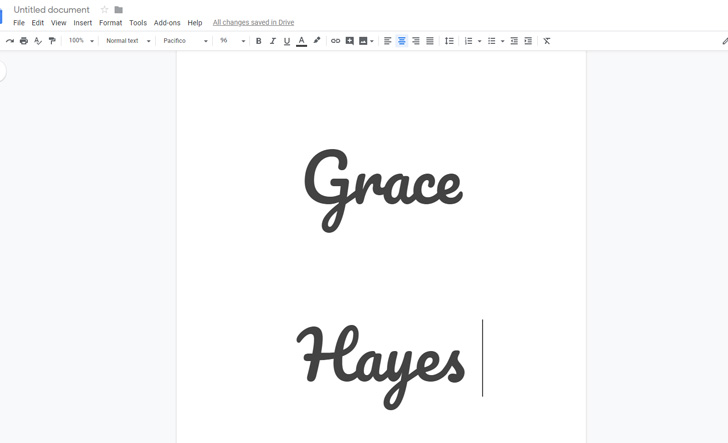The width and height of the screenshot is (728, 443).
Task: Click the Insert image icon
Action: click(363, 41)
